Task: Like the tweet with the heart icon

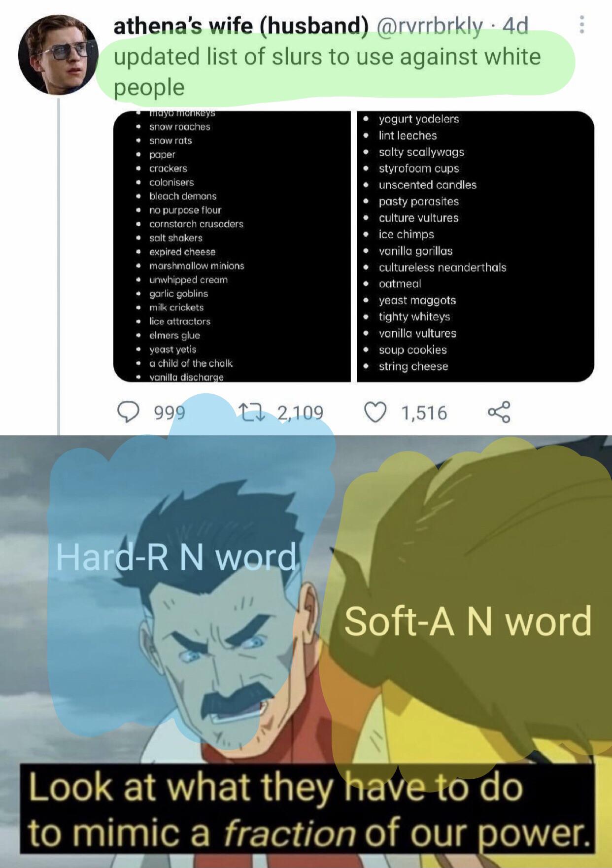Action: click(x=375, y=413)
